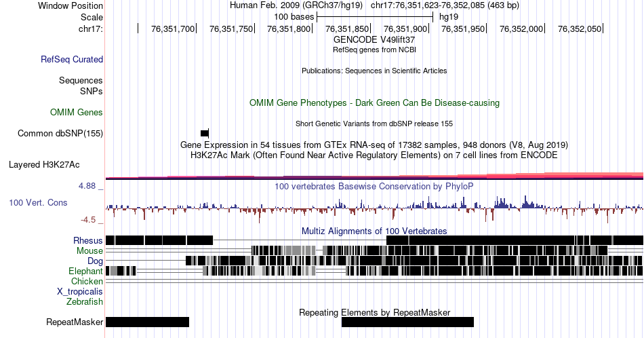Click Repeating Elements by RepeatMasker title
This screenshot has width=644, height=338.
click(375, 312)
